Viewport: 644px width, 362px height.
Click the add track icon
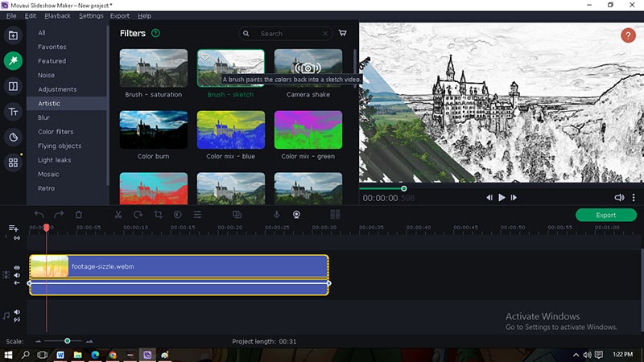[13, 228]
